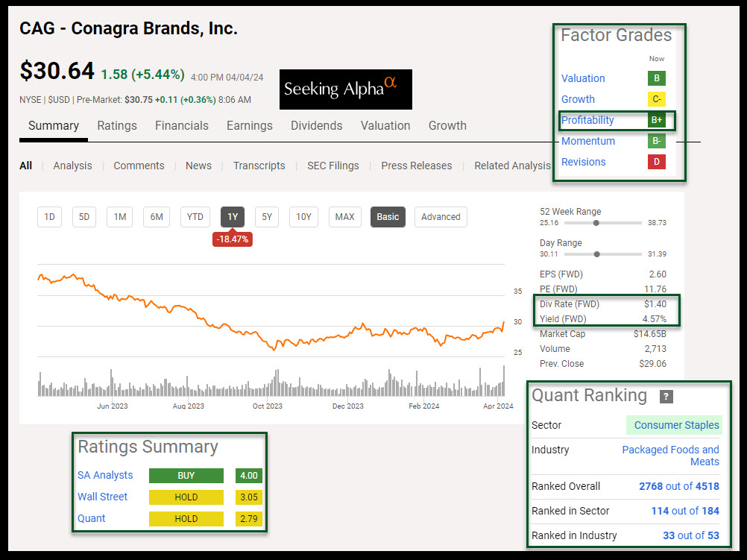747x560 pixels.
Task: Click the SA Analysts BUY rating badge
Action: click(x=186, y=476)
